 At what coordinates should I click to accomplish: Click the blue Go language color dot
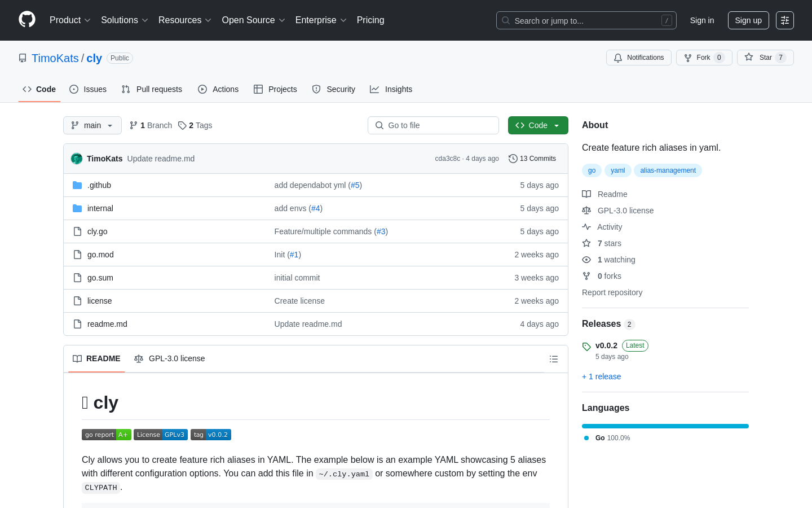(586, 438)
